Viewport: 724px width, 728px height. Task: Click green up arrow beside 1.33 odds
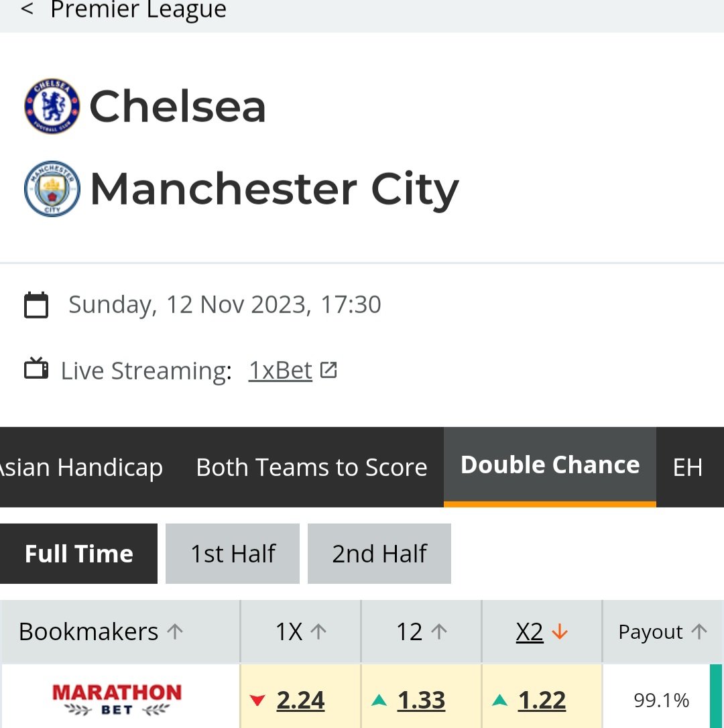point(379,700)
